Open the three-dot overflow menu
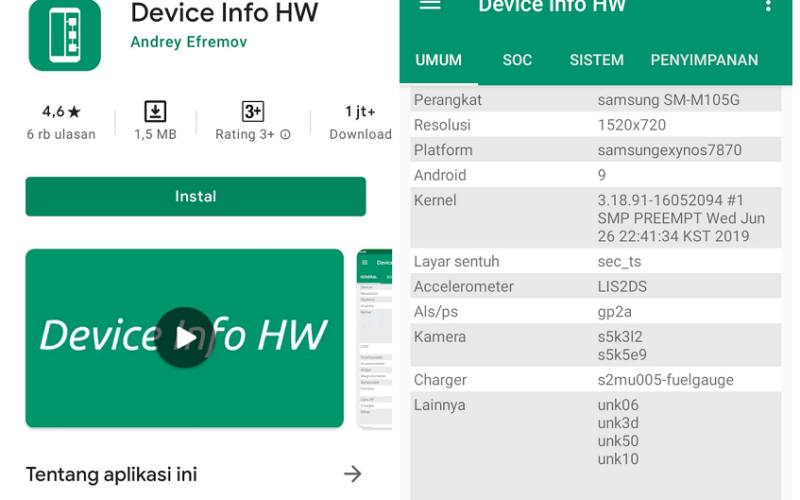The height and width of the screenshot is (500, 800). click(x=768, y=6)
